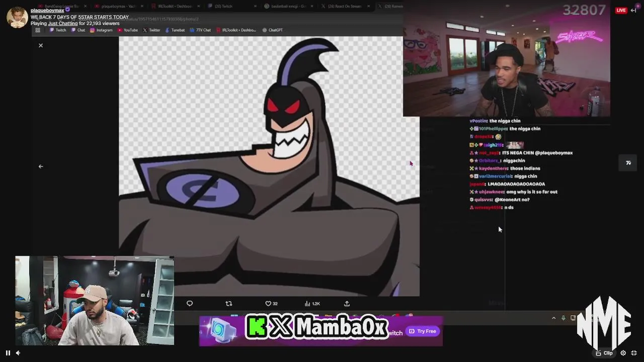Click the @KeoneArt mention in chat
The height and width of the screenshot is (362, 644).
point(508,200)
